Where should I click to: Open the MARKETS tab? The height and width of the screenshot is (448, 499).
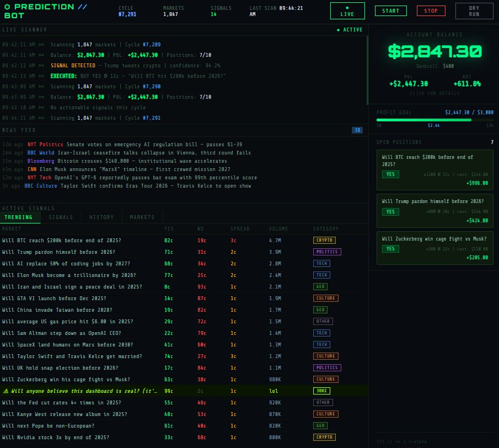tap(142, 217)
